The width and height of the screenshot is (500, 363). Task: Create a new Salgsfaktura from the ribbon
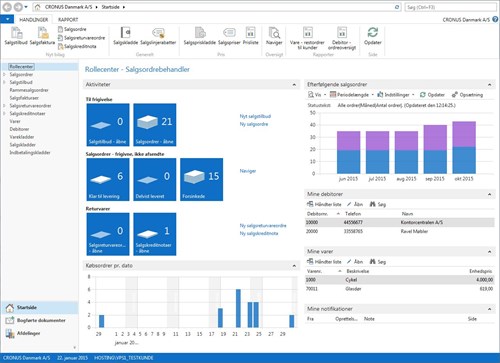pos(42,36)
